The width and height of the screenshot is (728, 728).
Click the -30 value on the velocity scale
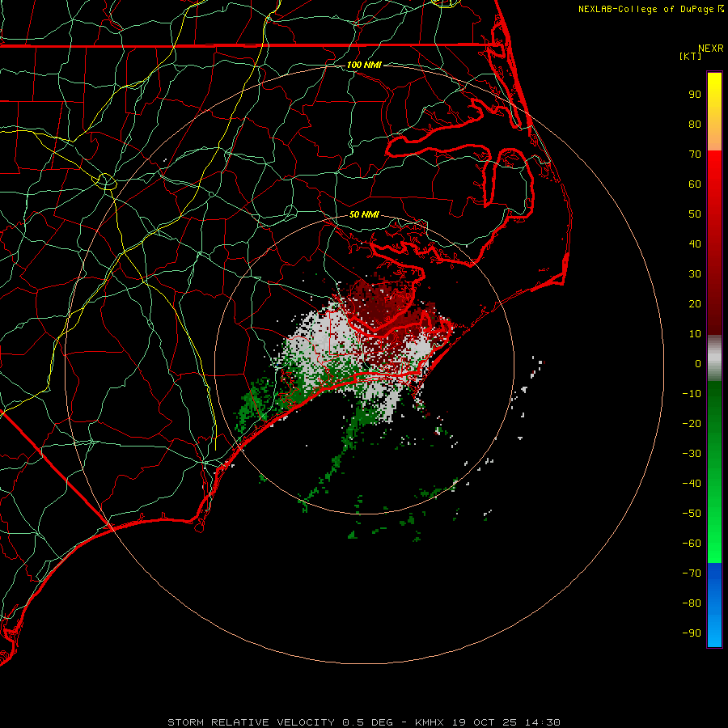pos(692,454)
